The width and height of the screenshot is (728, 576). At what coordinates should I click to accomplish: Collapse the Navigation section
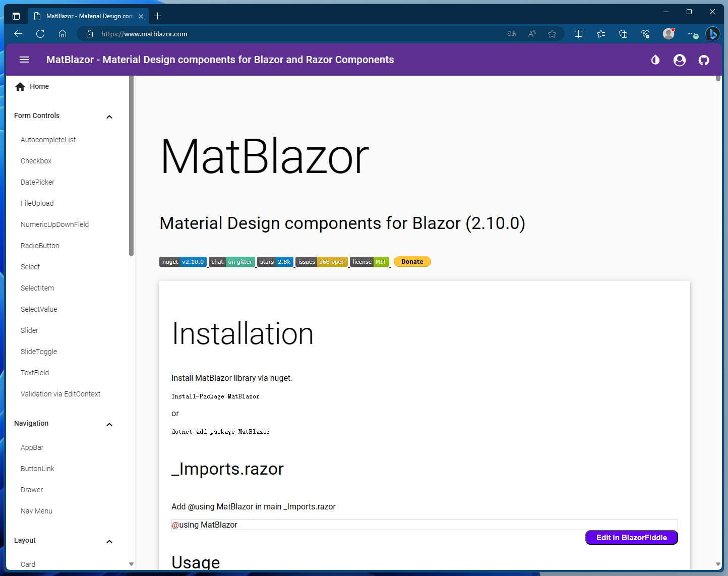pyautogui.click(x=109, y=425)
